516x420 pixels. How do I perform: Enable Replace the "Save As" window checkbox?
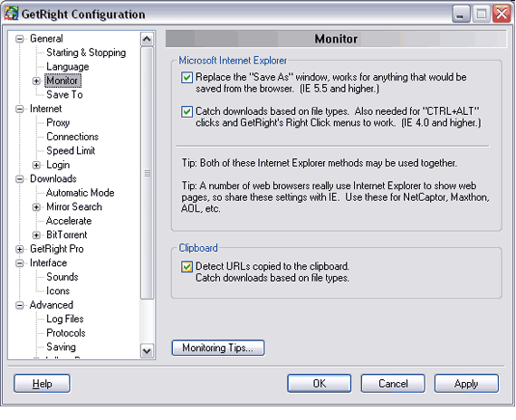click(186, 78)
